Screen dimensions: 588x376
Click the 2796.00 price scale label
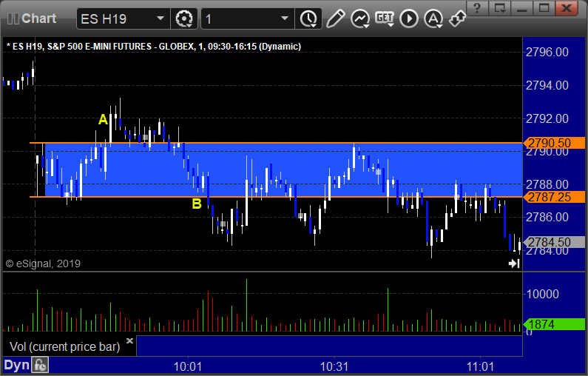(547, 52)
